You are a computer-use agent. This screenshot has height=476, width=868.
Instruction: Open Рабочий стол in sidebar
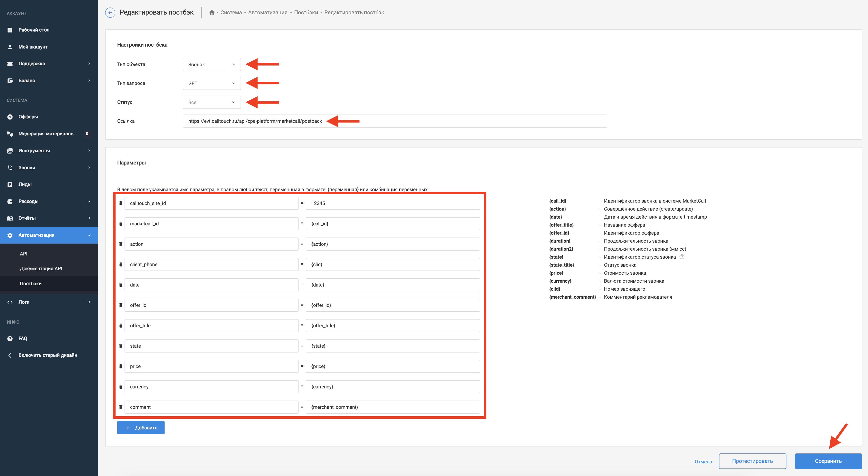[34, 30]
